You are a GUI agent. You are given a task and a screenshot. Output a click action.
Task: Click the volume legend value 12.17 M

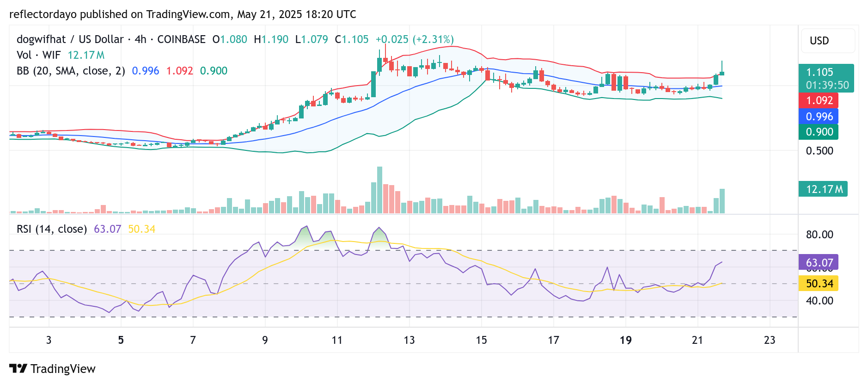(86, 55)
